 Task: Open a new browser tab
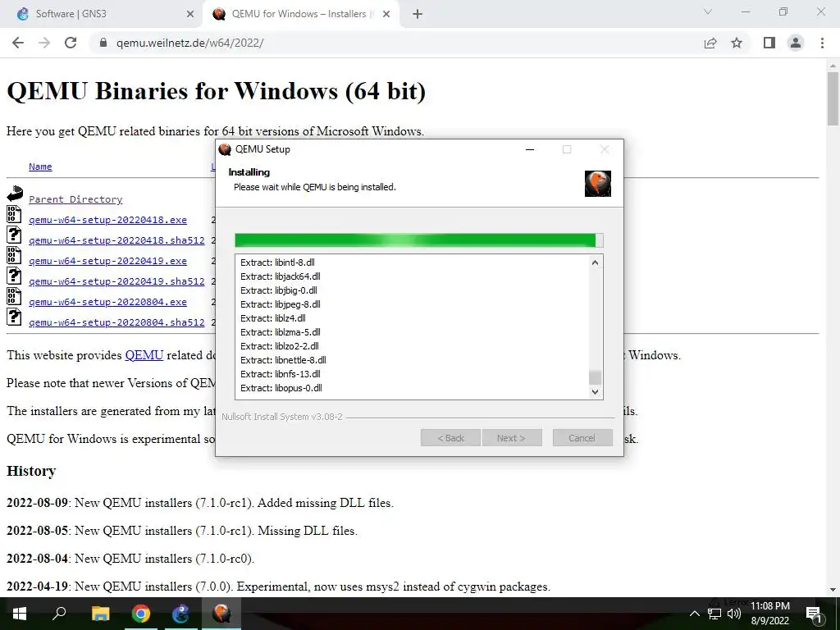tap(418, 14)
